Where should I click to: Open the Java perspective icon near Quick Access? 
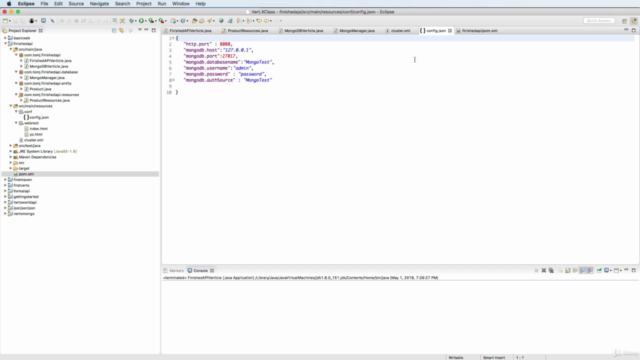pyautogui.click(x=633, y=21)
